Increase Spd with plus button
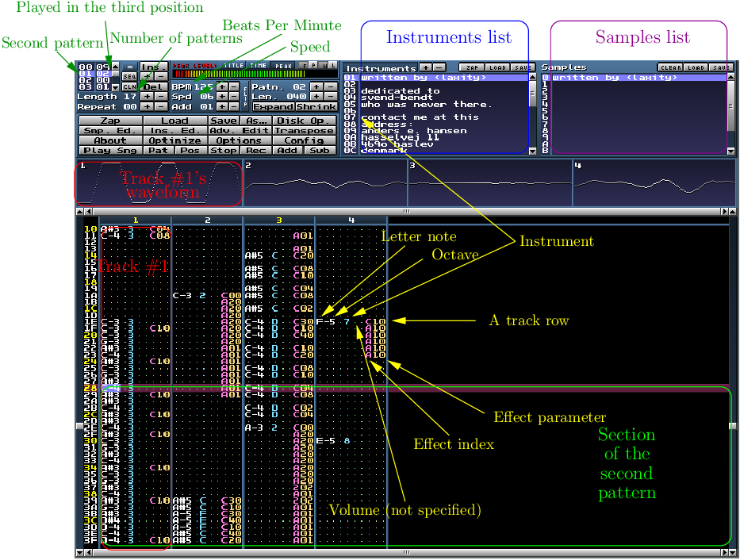 (x=222, y=96)
